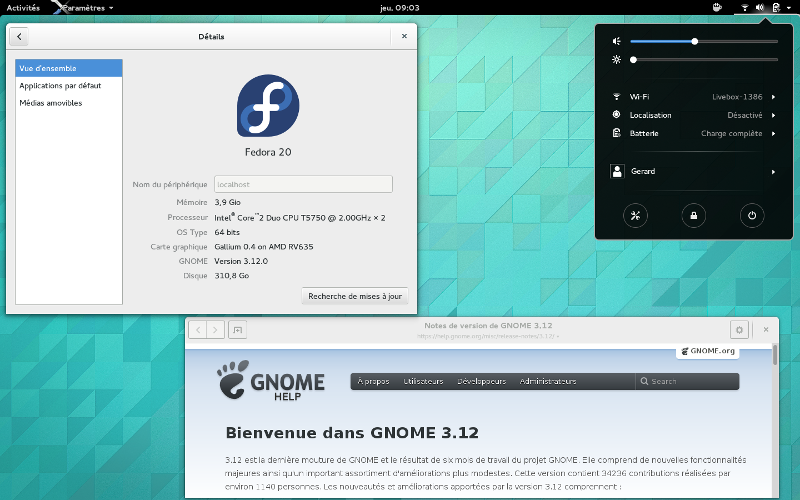Click the Wi-Fi icon in system menu
The height and width of the screenshot is (500, 800).
pos(616,96)
